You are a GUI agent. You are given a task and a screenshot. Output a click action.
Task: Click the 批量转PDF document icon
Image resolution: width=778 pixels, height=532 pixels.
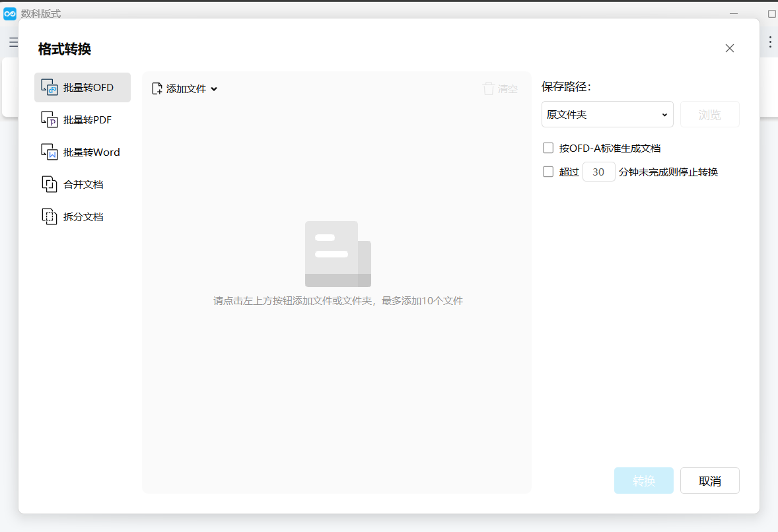(x=49, y=119)
